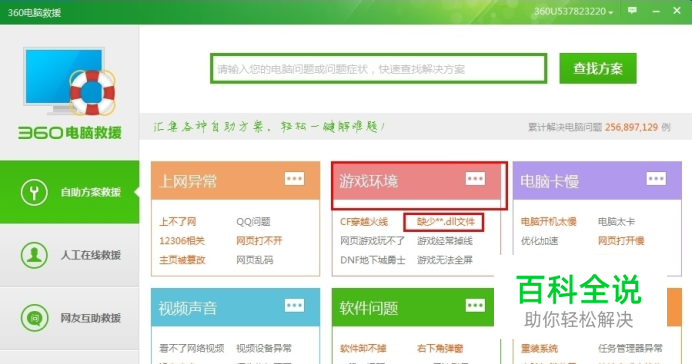
Task: Click the 上网异常 category header title
Action: pyautogui.click(x=188, y=181)
